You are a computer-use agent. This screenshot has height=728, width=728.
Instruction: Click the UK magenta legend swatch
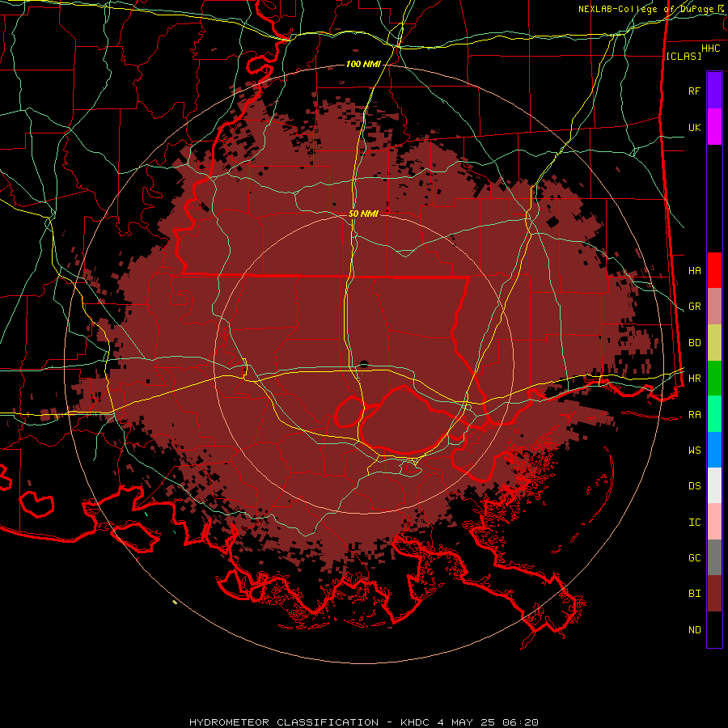click(x=714, y=127)
